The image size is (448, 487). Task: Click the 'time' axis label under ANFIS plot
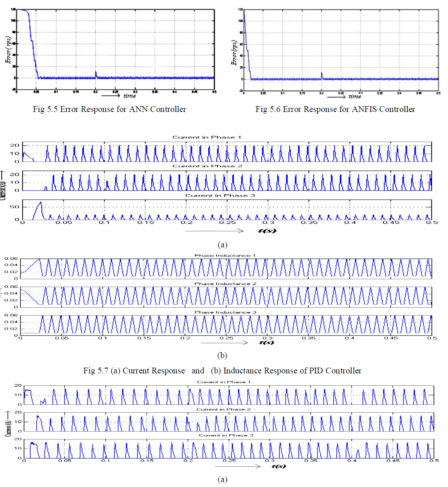pos(355,97)
